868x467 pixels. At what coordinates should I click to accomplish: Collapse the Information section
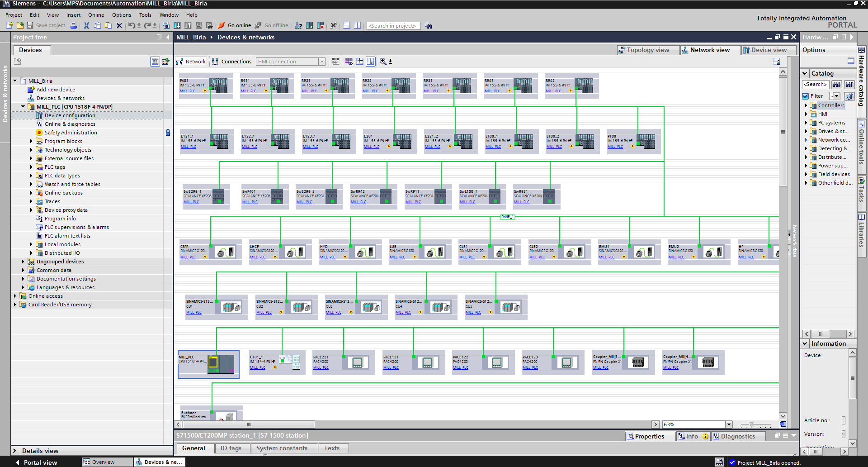coord(805,343)
